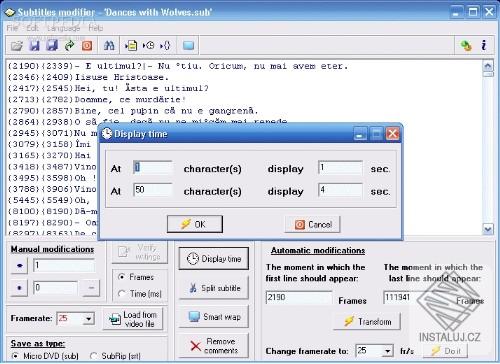Minimize the Display time dialog
This screenshot has height=364, width=500.
click(360, 134)
